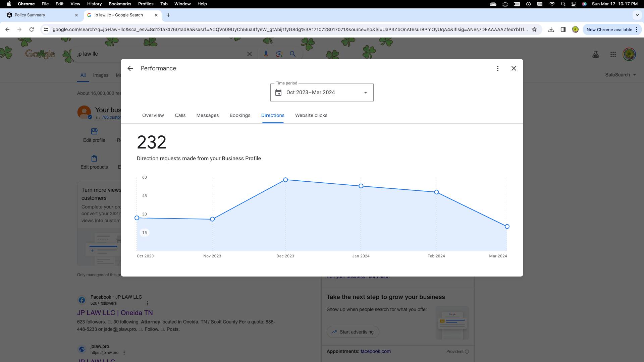This screenshot has height=362, width=644.
Task: Click the calendar icon in Time period
Action: (278, 93)
